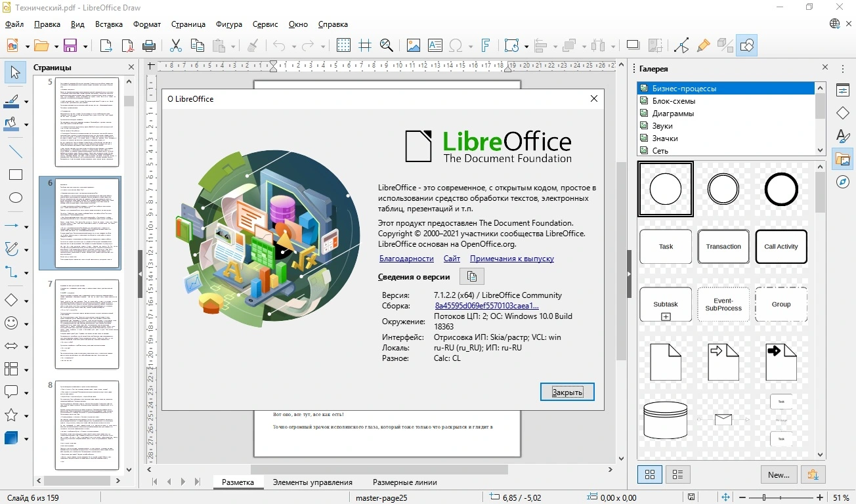Expand Lines and Arrows dropdown
The height and width of the screenshot is (504, 856).
click(x=26, y=226)
